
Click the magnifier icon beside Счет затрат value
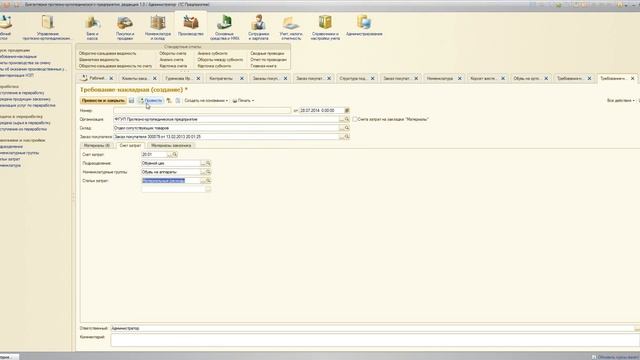[175, 155]
